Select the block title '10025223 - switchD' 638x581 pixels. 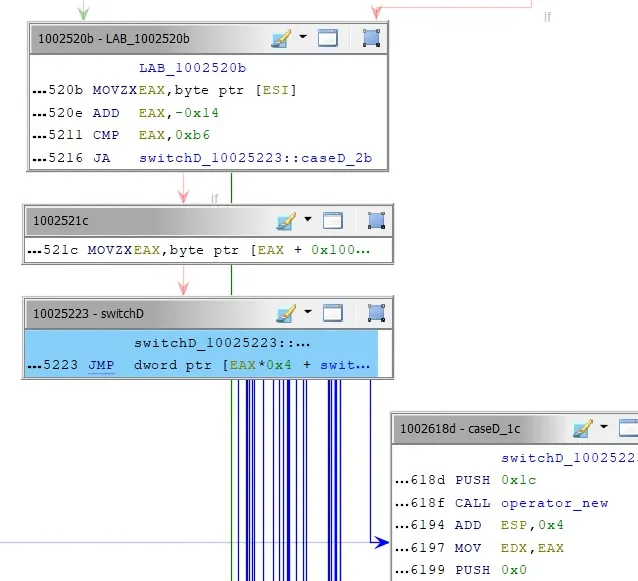(88, 314)
